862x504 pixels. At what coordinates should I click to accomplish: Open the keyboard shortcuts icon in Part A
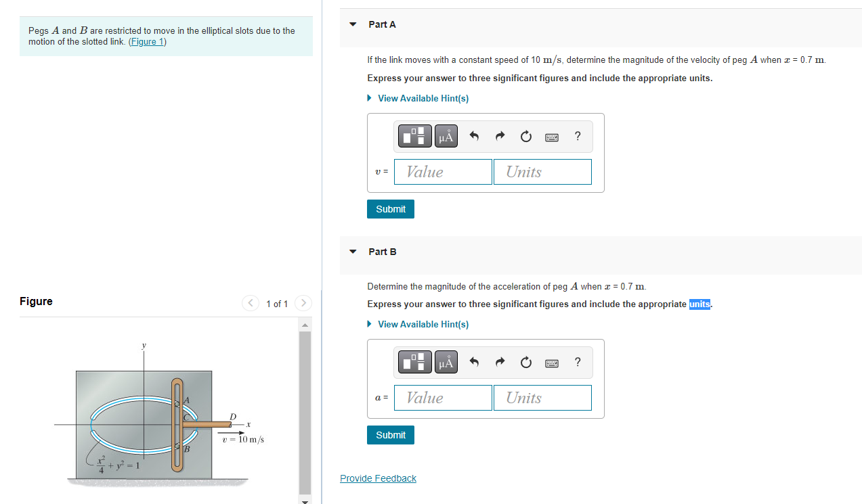pyautogui.click(x=551, y=136)
